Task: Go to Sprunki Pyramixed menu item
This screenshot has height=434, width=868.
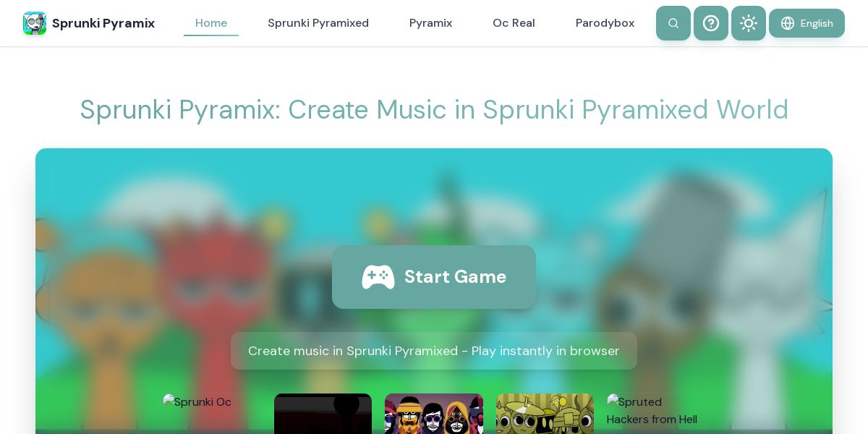Action: point(318,23)
